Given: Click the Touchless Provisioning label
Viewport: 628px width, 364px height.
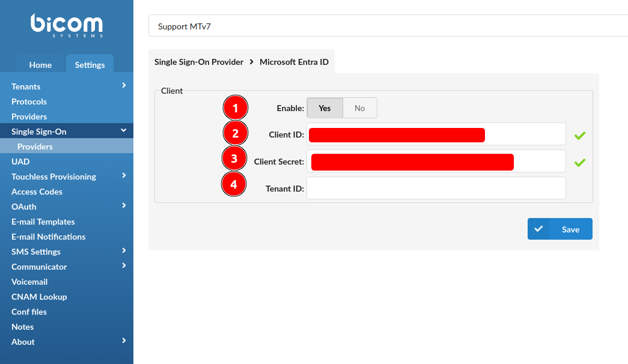Looking at the screenshot, I should coord(53,177).
